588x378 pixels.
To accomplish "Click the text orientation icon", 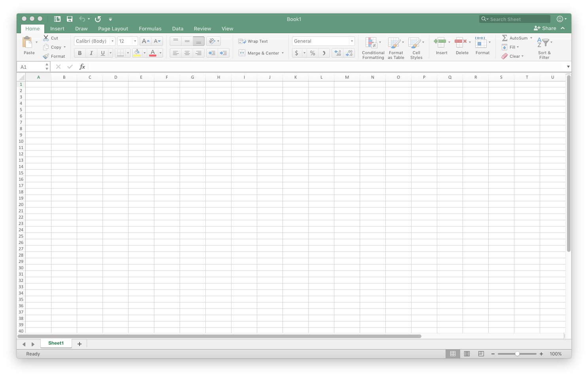I will 212,41.
